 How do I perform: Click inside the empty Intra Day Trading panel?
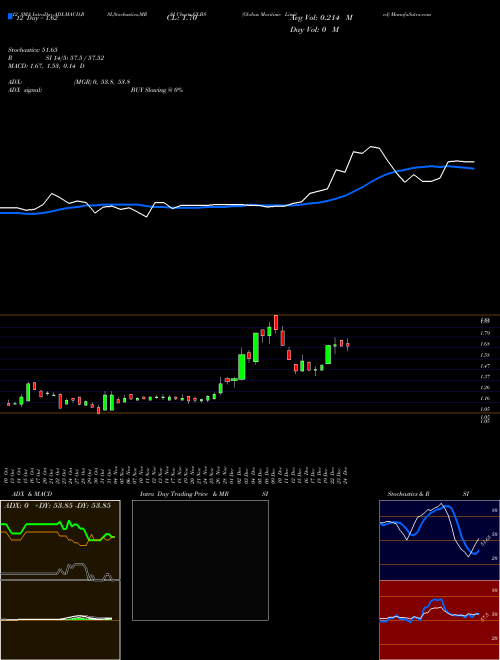pyautogui.click(x=200, y=560)
